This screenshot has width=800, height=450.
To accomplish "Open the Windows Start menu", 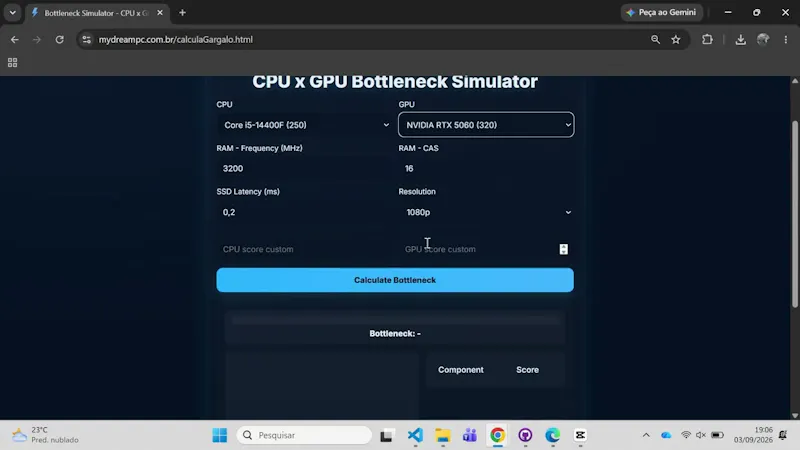I will point(220,435).
